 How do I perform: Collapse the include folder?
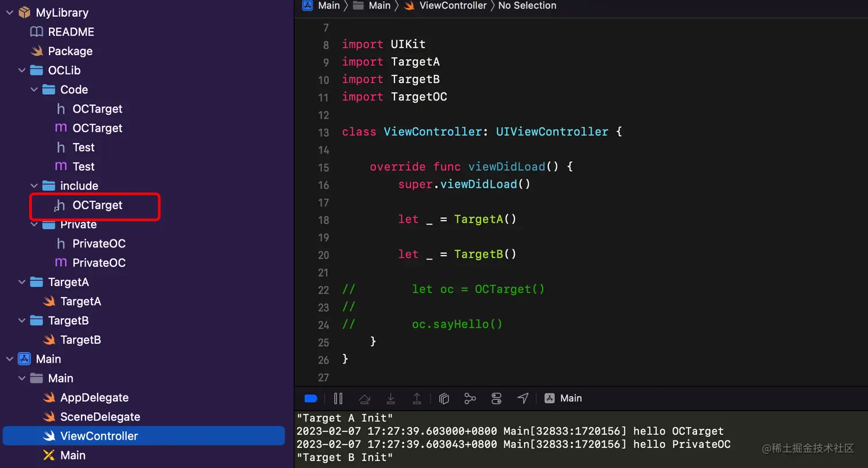(34, 186)
